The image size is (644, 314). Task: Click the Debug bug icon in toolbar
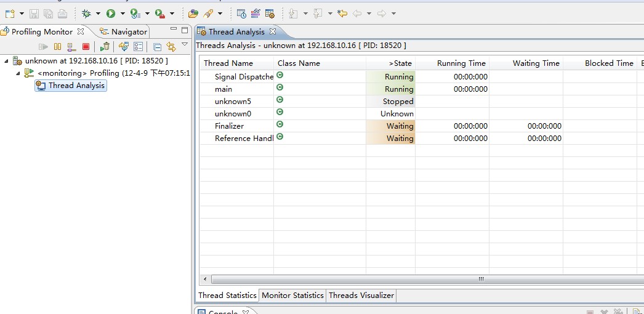point(86,13)
